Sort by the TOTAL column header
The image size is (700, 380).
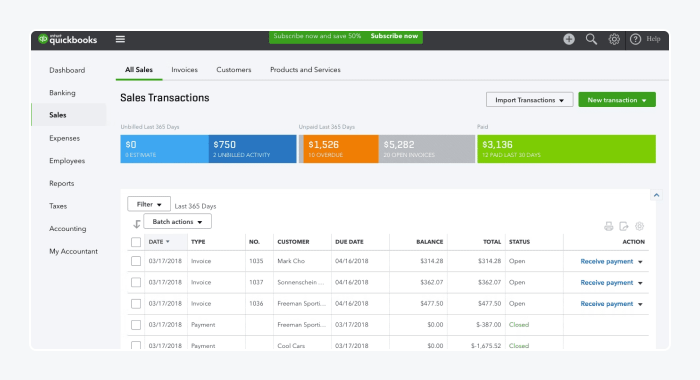tap(492, 242)
